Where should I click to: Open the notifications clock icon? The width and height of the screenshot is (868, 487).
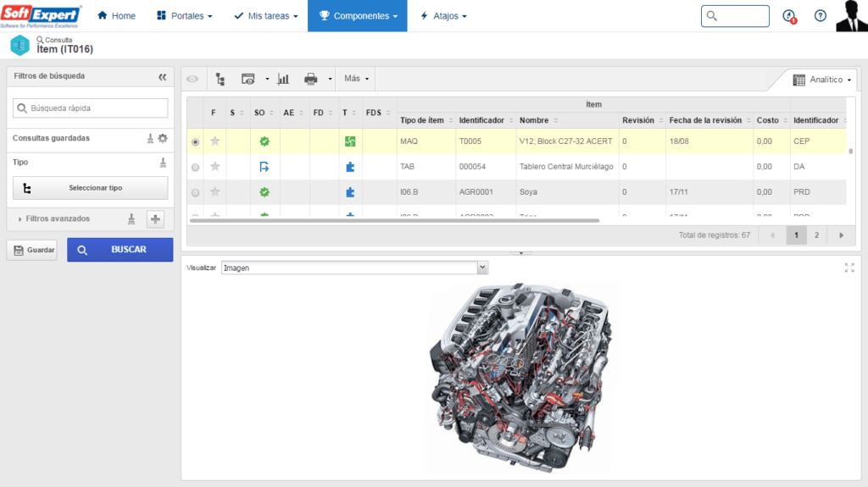789,16
